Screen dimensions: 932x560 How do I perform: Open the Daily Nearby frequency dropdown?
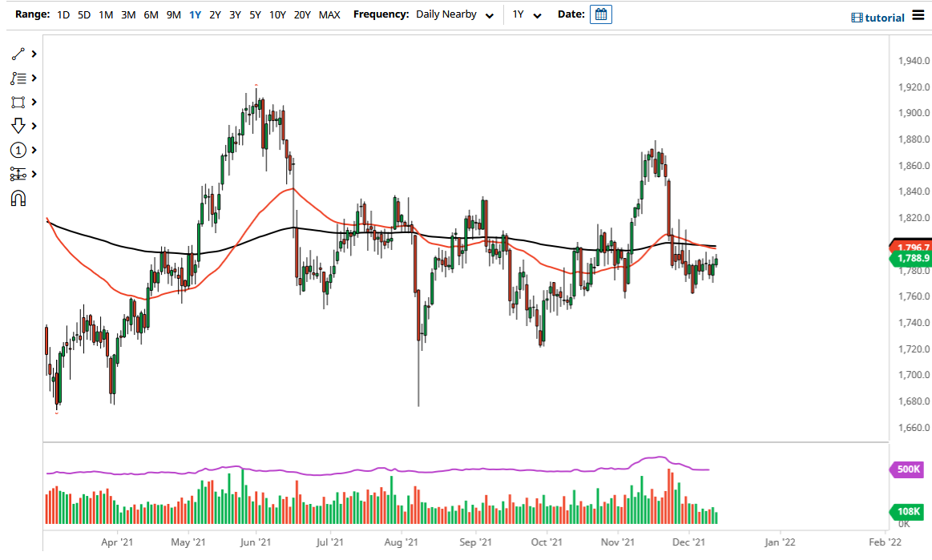click(454, 15)
